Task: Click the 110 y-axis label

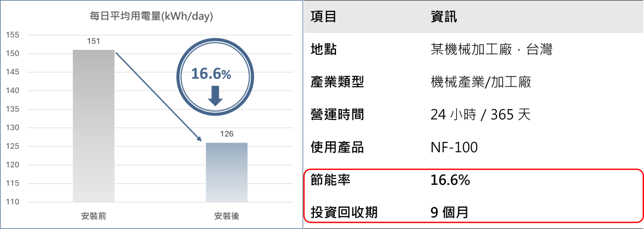Action: click(12, 202)
